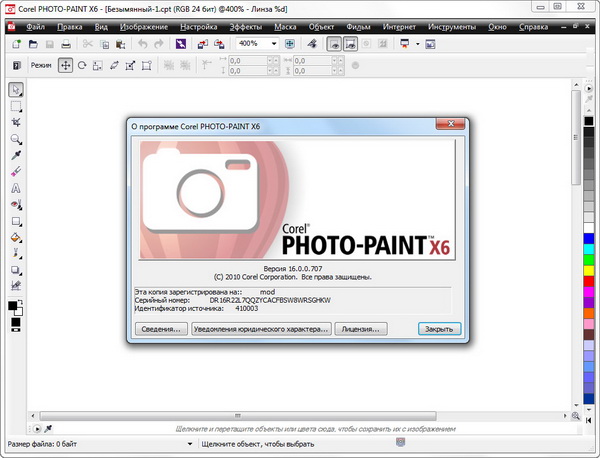Click the Лицензия... button
This screenshot has width=600, height=458.
[x=359, y=328]
